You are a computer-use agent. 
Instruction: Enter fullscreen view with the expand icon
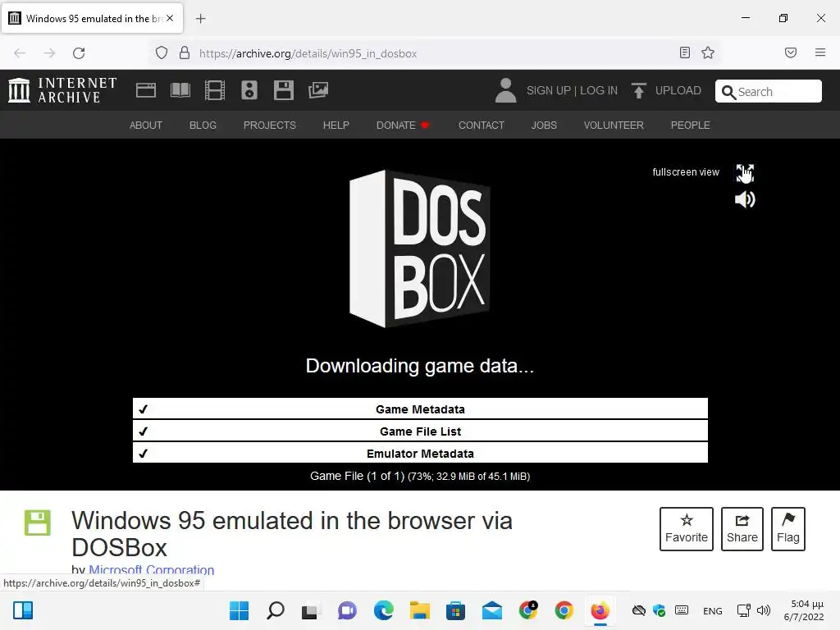pyautogui.click(x=745, y=172)
